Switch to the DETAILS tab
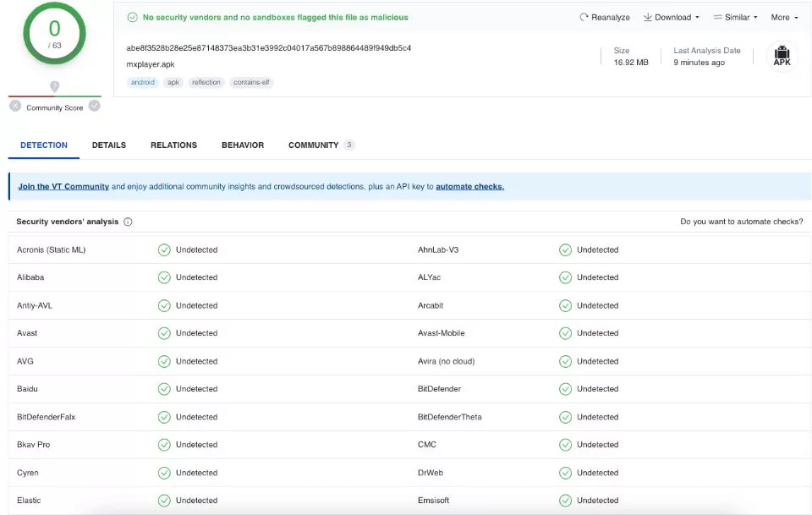Screen dimensions: 812x515 tap(109, 145)
